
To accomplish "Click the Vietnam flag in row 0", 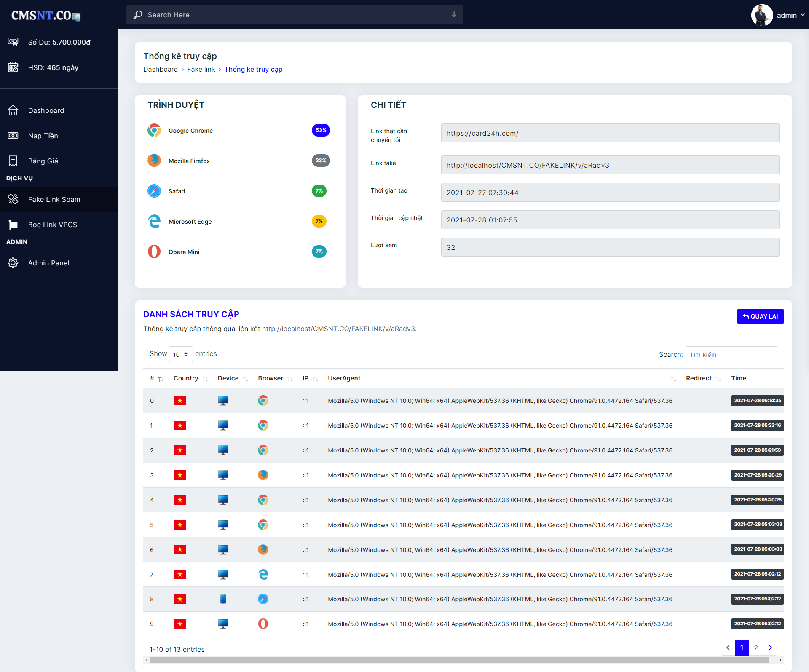I will click(180, 401).
